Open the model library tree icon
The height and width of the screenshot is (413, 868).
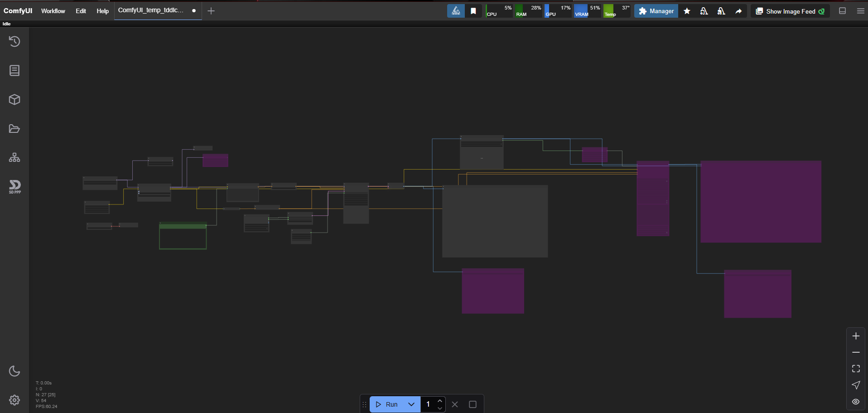(14, 158)
